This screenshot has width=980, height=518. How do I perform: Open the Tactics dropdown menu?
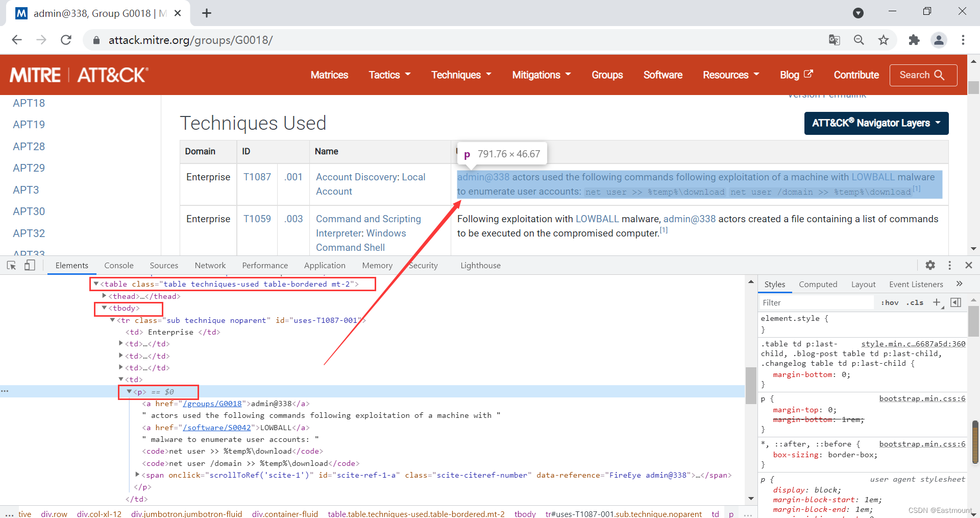click(389, 75)
